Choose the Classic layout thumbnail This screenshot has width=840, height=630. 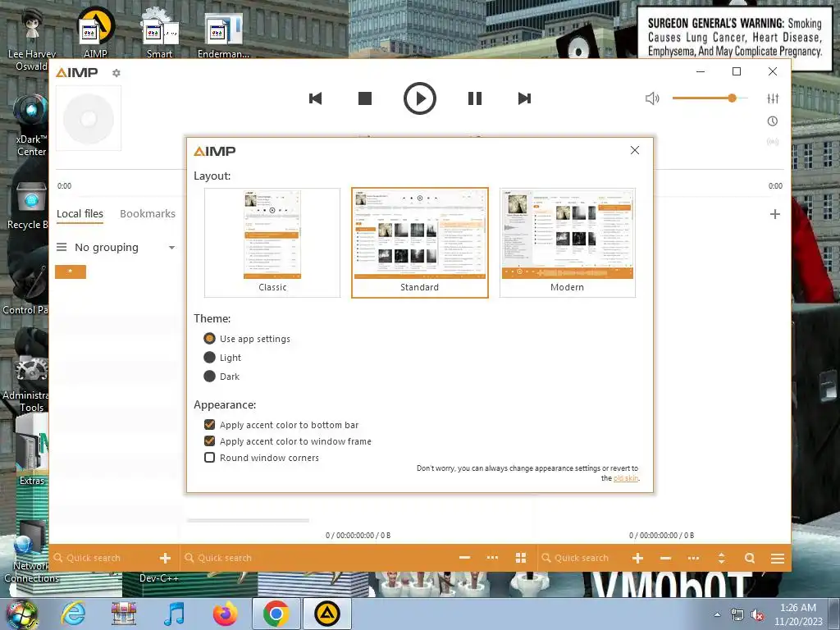click(272, 242)
